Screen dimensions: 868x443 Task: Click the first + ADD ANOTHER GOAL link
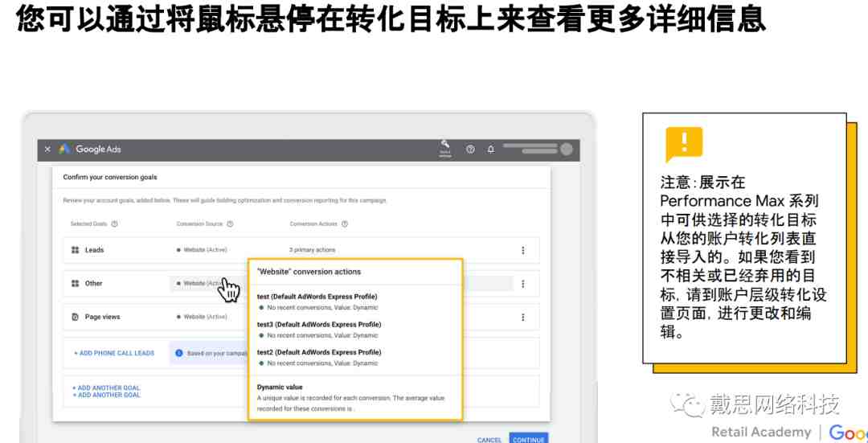point(106,388)
